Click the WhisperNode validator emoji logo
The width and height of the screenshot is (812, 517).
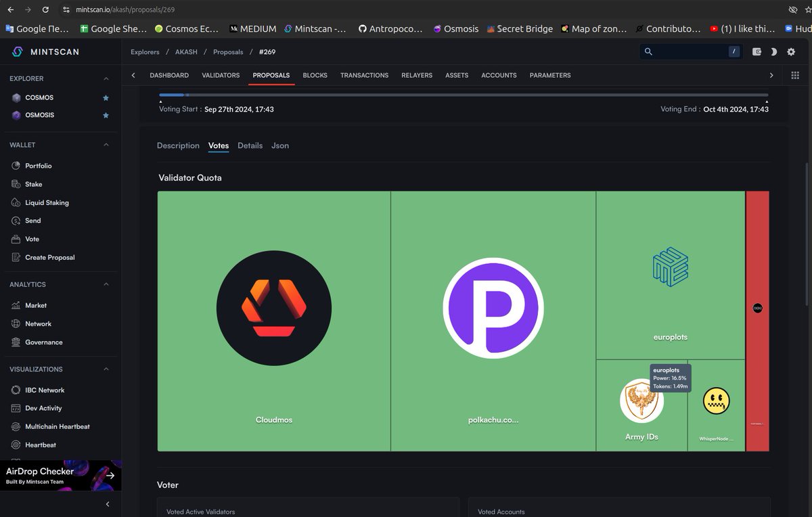(716, 401)
